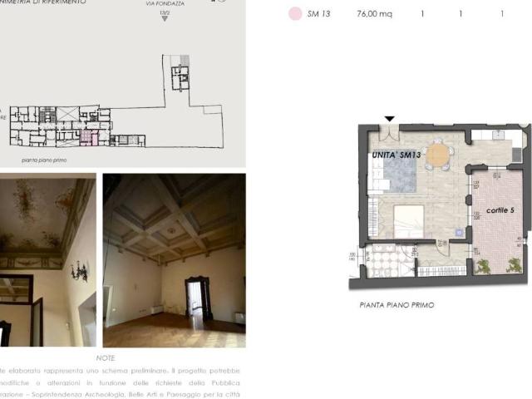Click the double bed in the floor plan

(x=409, y=220)
